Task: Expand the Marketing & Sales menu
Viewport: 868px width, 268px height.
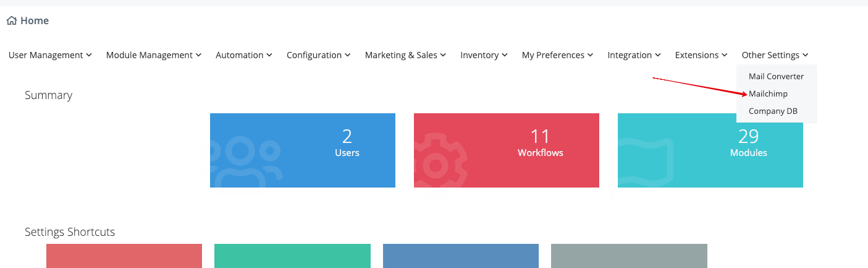Action: (405, 55)
